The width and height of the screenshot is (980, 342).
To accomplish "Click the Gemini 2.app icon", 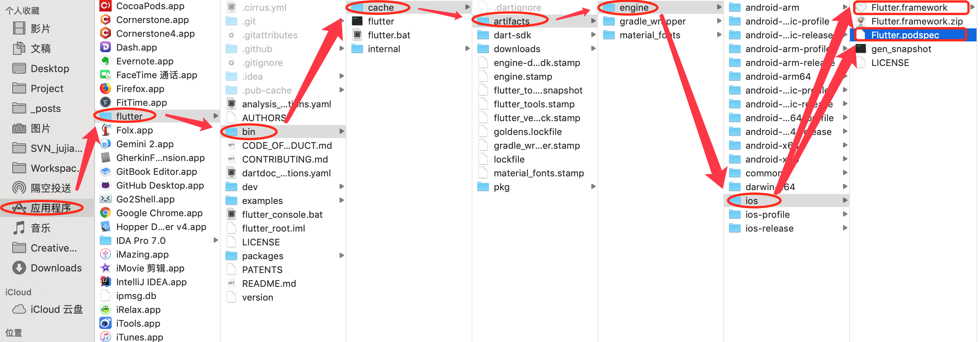I will click(106, 144).
